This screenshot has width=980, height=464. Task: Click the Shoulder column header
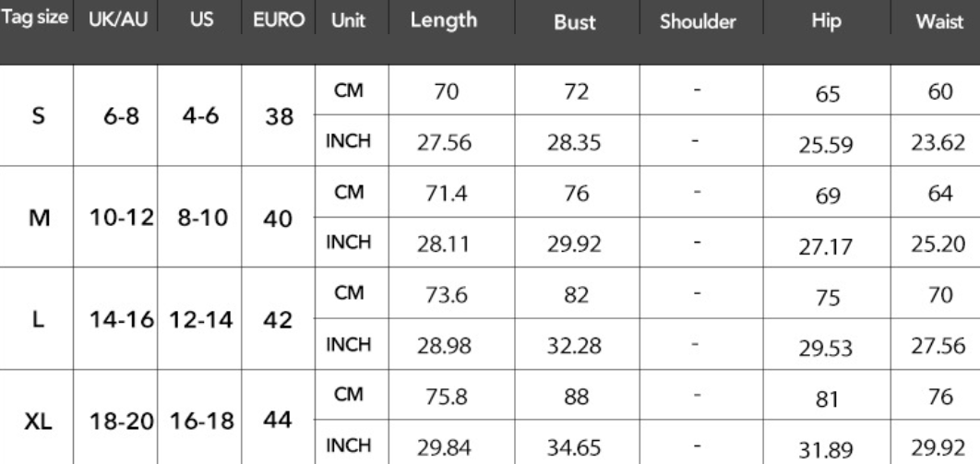coord(698,21)
